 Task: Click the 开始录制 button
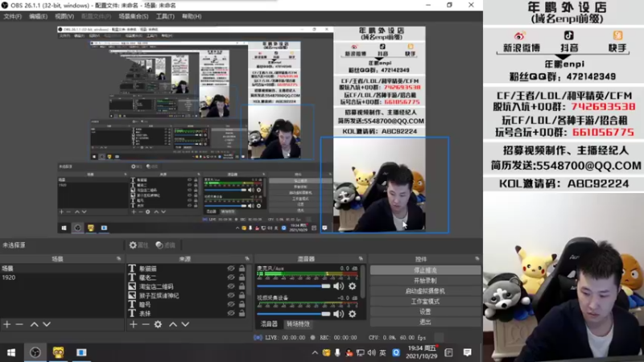(425, 280)
